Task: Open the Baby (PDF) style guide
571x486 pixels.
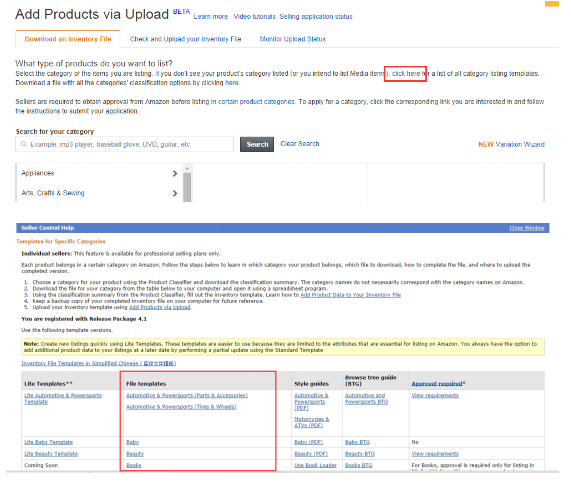Action: pyautogui.click(x=308, y=442)
